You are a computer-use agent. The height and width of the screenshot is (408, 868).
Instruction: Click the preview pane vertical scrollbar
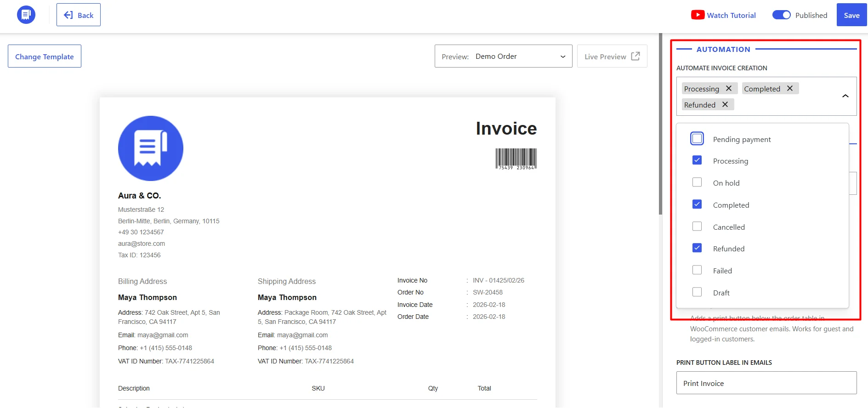coord(660,124)
